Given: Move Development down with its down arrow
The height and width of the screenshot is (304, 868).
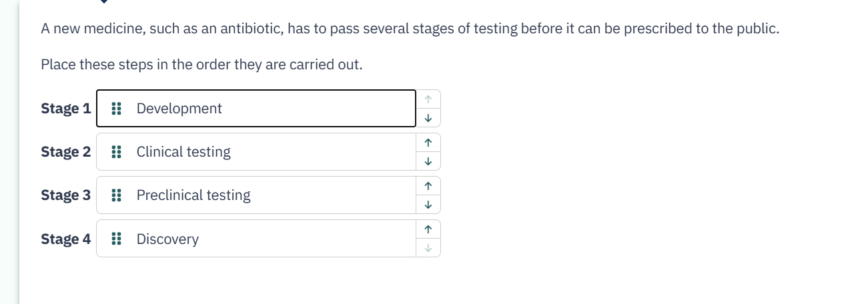Looking at the screenshot, I should pyautogui.click(x=428, y=118).
